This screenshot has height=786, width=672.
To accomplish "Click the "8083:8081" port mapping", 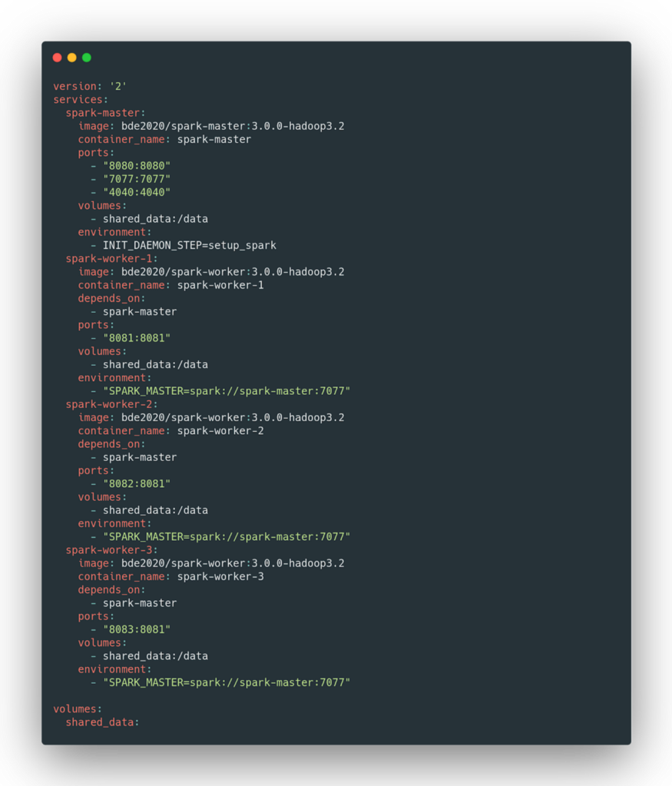I will [x=137, y=629].
